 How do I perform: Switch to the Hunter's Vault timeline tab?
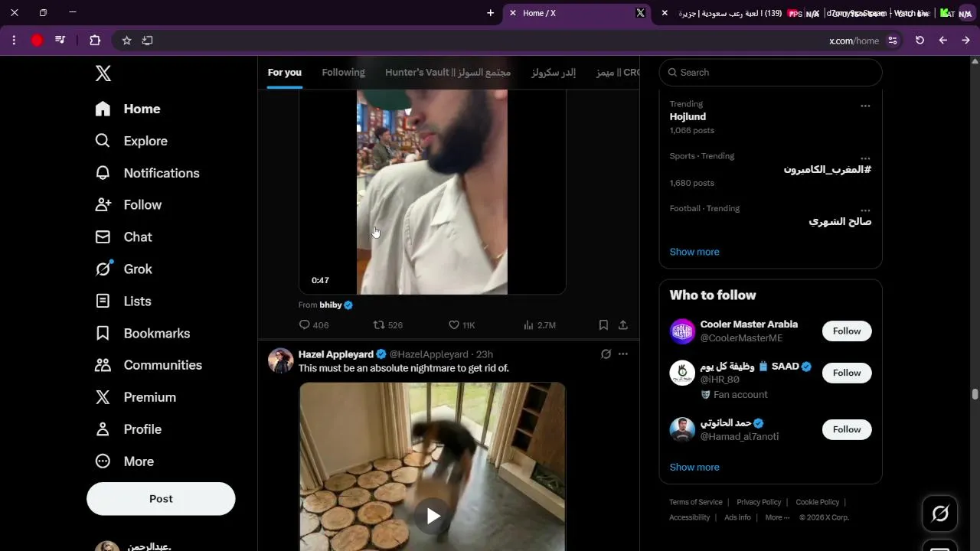pos(448,73)
